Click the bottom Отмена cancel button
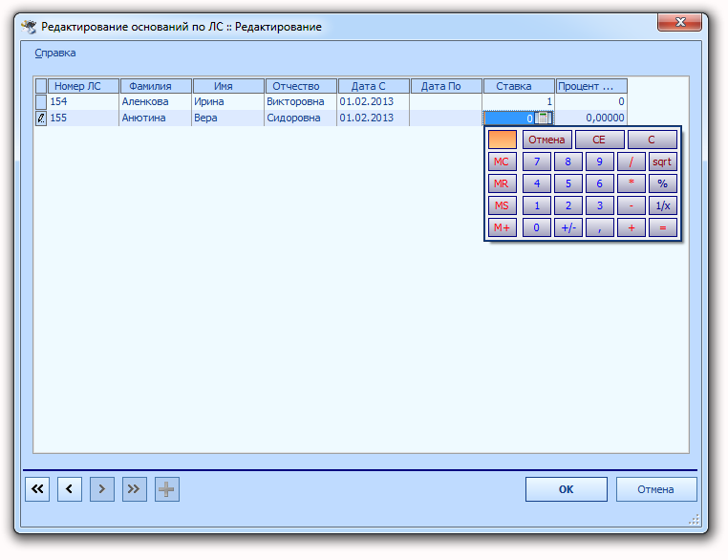The image size is (728, 560). (656, 489)
